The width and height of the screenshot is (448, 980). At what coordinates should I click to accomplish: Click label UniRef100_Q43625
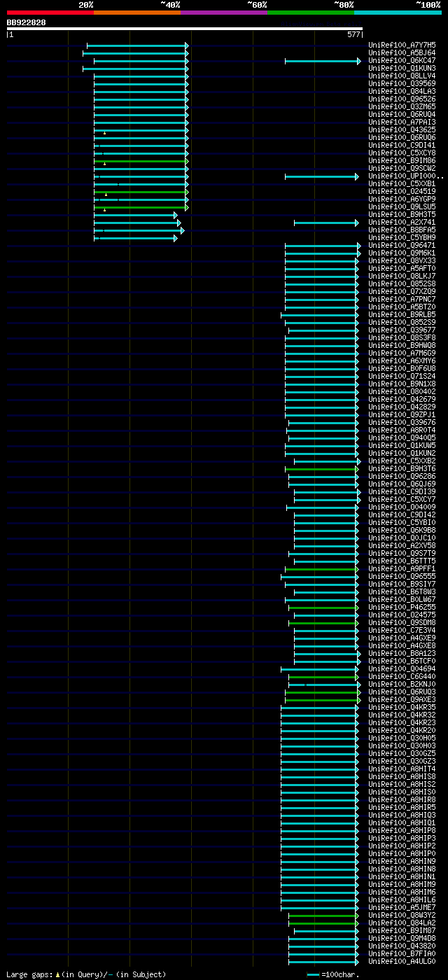[x=402, y=130]
